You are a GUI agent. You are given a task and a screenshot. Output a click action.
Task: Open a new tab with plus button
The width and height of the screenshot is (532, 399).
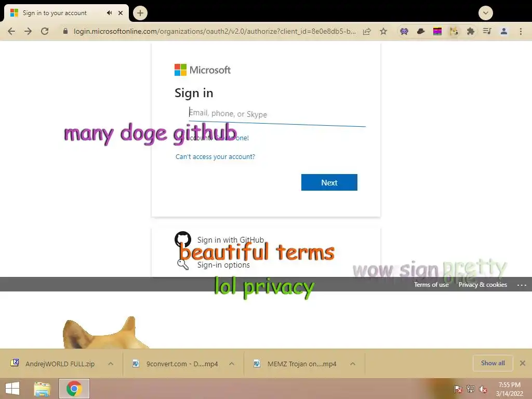point(140,13)
